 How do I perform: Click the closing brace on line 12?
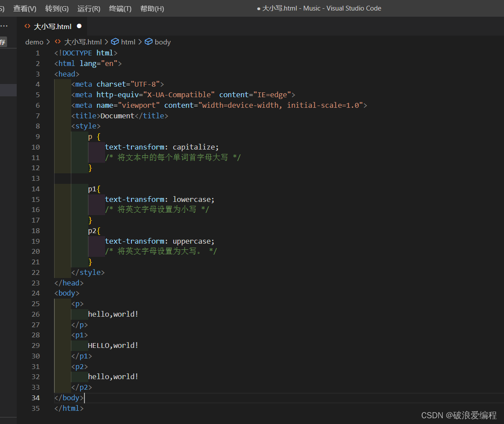[x=90, y=168]
